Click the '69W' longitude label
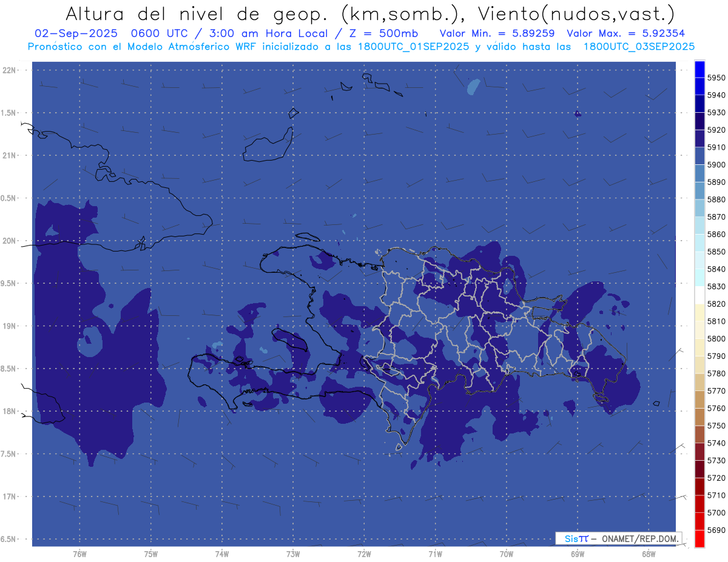 tap(578, 554)
